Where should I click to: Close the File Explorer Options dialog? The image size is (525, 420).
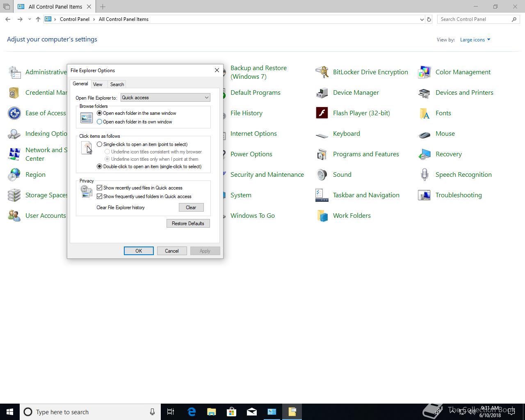(217, 71)
